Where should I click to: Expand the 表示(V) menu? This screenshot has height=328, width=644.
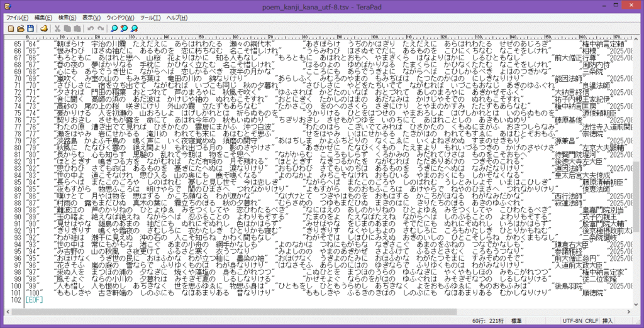point(91,18)
